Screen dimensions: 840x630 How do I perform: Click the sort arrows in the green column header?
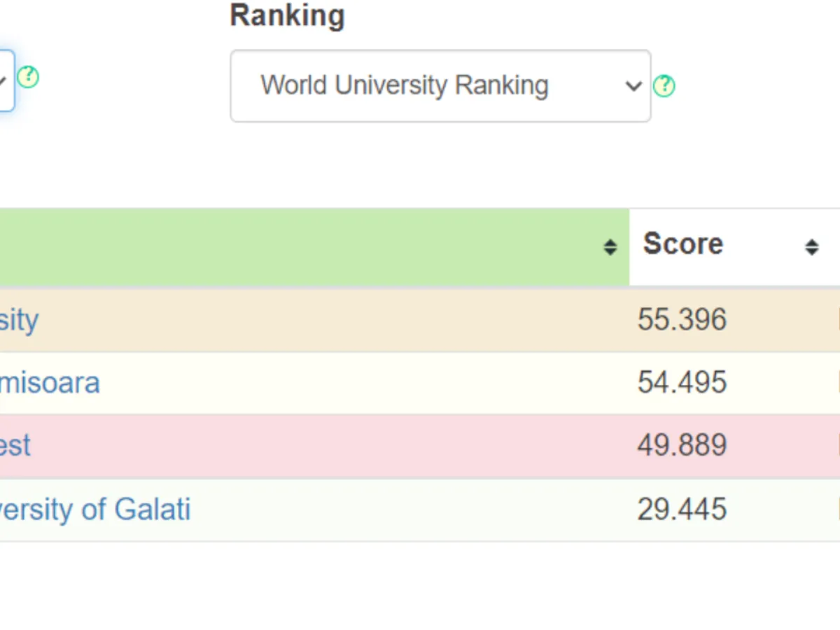(x=610, y=247)
